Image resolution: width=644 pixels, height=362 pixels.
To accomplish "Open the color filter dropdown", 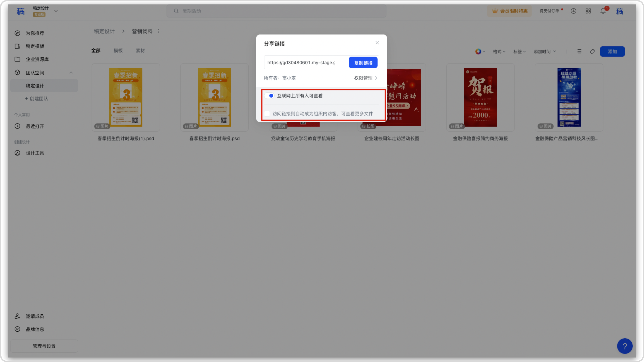I will [480, 51].
